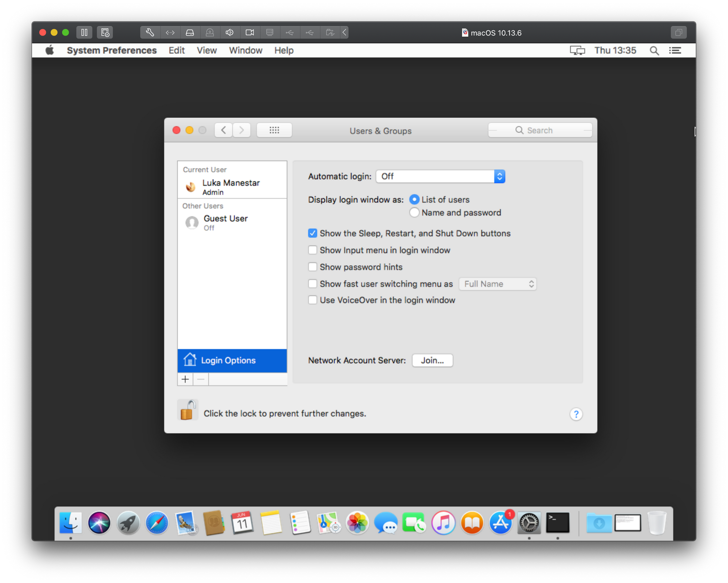This screenshot has height=583, width=728.
Task: Click the help question mark button
Action: (x=576, y=414)
